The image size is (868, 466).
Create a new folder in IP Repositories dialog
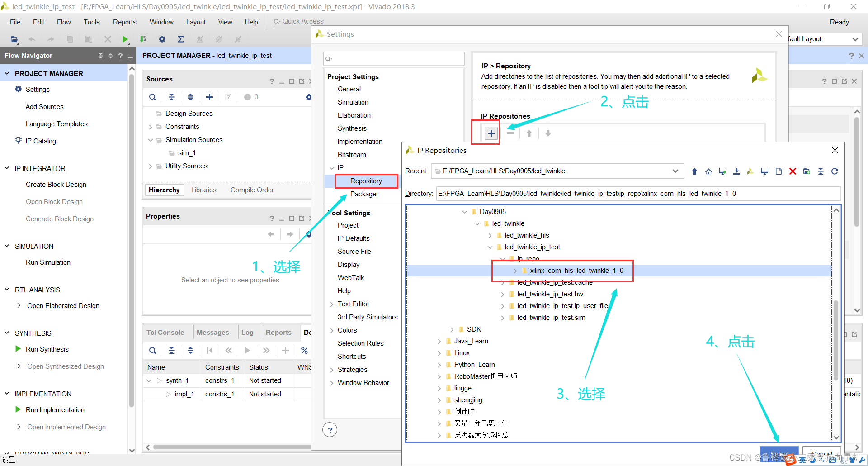click(x=807, y=171)
